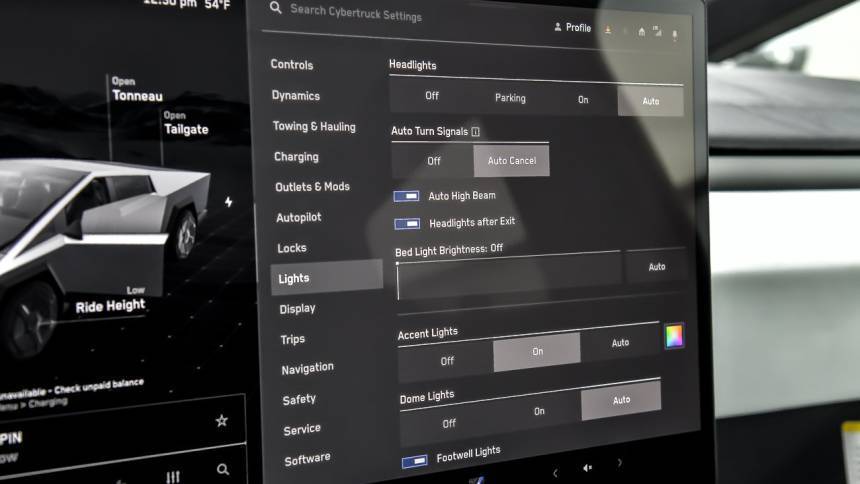Image resolution: width=860 pixels, height=484 pixels.
Task: Tap the charging bolt icon beside truck
Action: click(229, 202)
